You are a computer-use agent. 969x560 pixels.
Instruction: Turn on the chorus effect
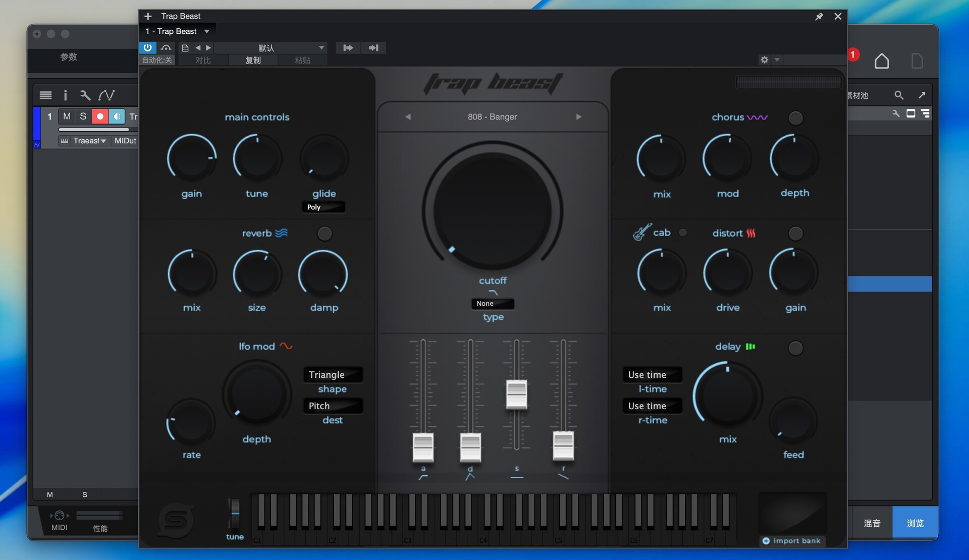point(795,118)
